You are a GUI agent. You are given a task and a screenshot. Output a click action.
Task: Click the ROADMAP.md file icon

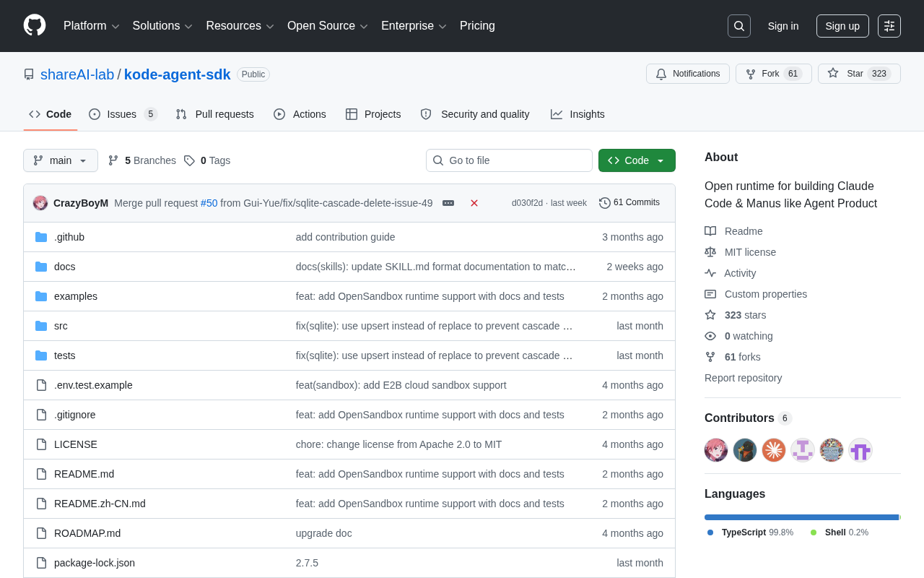coord(41,533)
